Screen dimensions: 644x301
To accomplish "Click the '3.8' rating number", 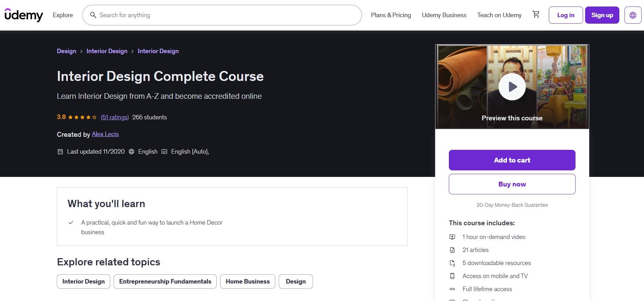I will [x=61, y=117].
